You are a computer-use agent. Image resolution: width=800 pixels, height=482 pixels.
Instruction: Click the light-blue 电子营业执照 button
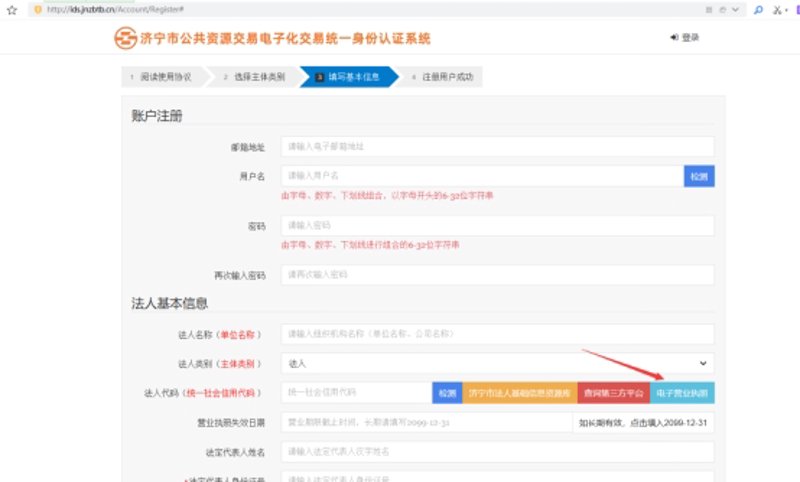[682, 393]
